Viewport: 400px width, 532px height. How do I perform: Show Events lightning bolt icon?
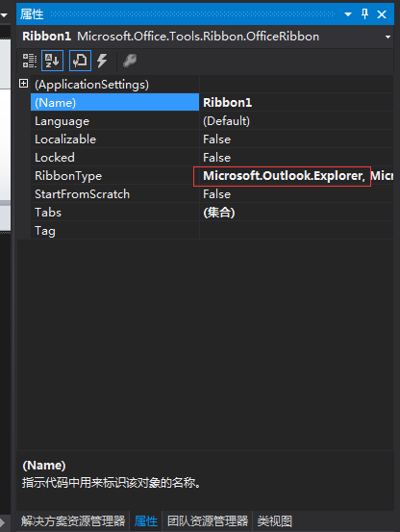click(102, 61)
